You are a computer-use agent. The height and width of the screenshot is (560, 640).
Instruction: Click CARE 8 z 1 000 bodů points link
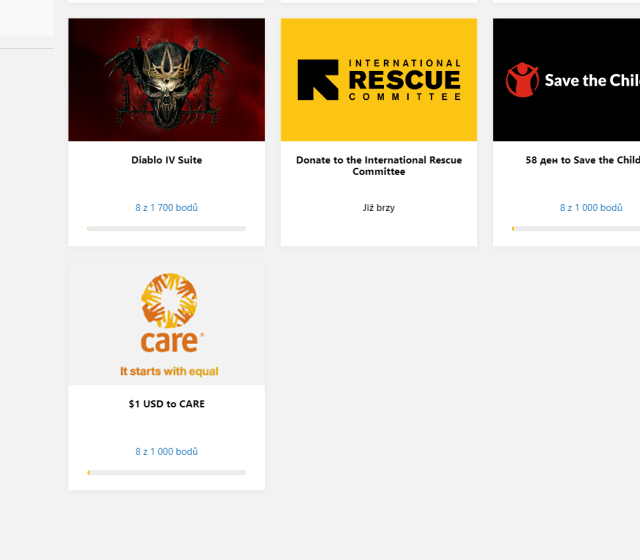tap(167, 451)
